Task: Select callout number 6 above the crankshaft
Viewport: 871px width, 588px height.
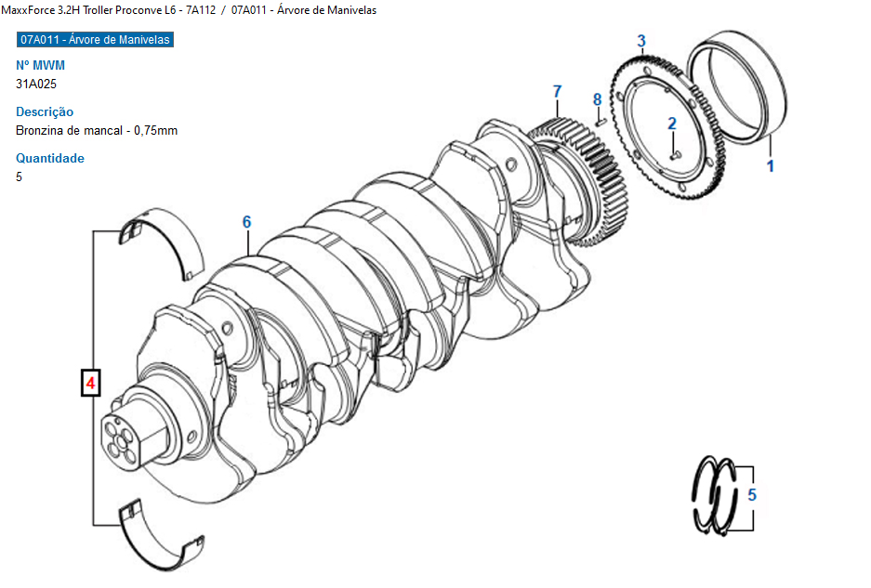Action: tap(247, 222)
